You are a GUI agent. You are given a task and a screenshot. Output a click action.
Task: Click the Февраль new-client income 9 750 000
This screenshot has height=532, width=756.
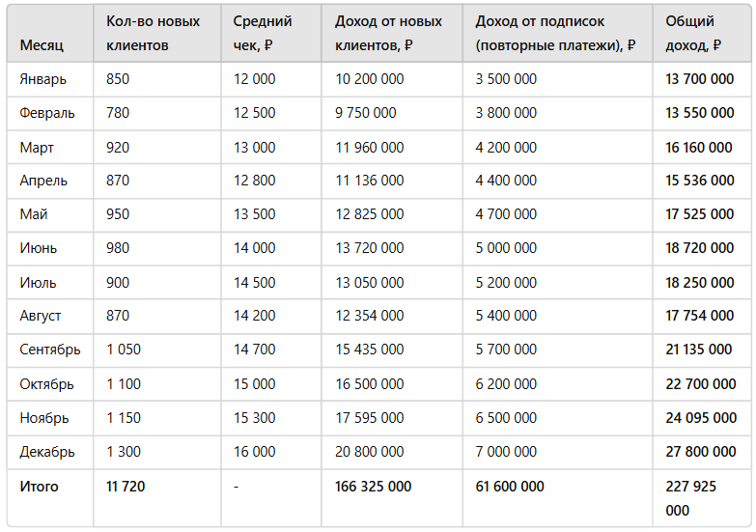coord(366,113)
